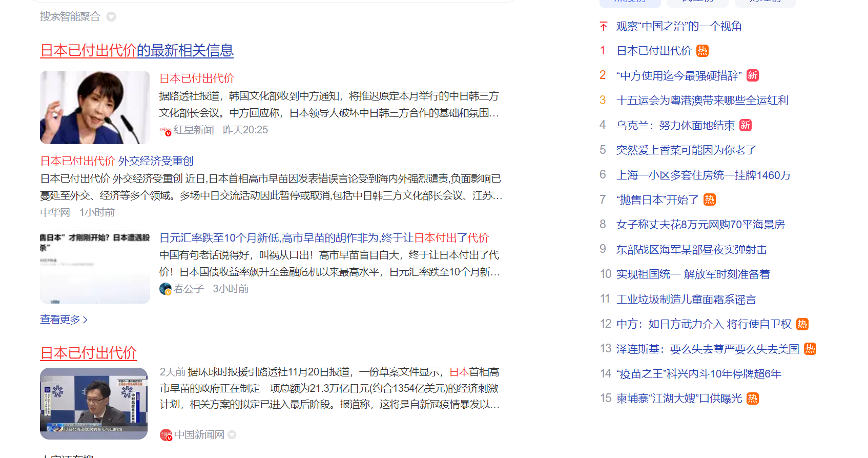Open the 日本已付出代价的最新相关信息 heading link

coord(136,50)
